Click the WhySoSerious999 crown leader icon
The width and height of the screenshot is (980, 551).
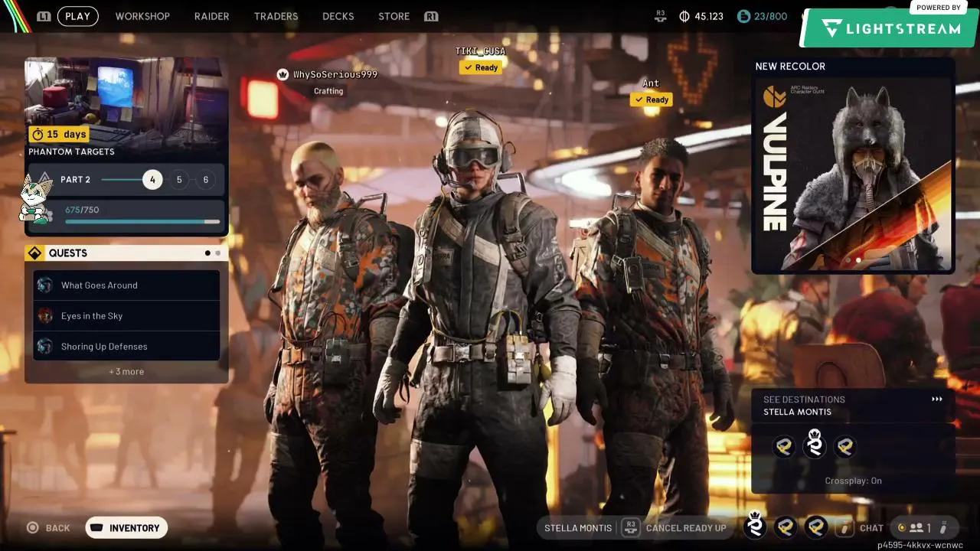pos(283,74)
